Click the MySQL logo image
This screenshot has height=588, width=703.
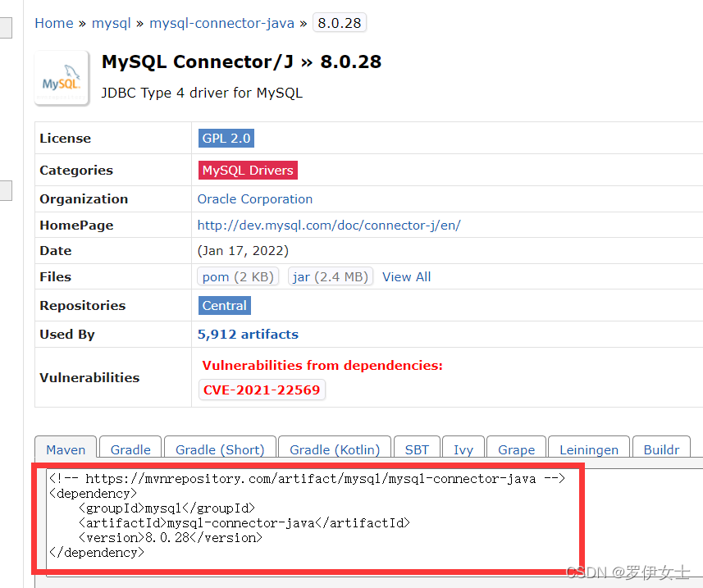(62, 78)
